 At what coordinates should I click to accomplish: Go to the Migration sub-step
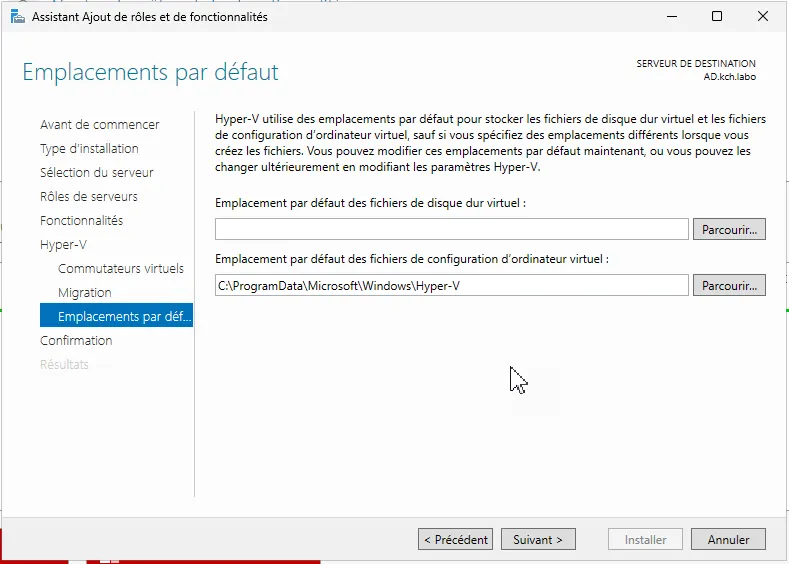click(85, 293)
